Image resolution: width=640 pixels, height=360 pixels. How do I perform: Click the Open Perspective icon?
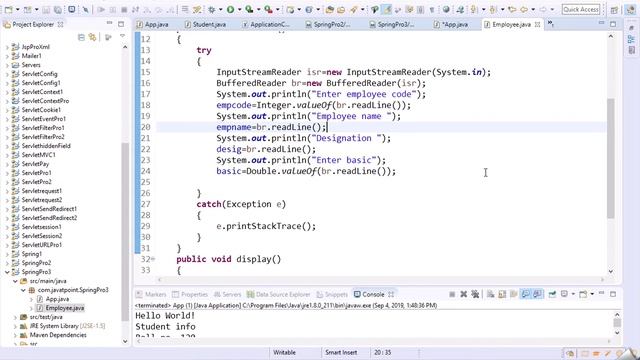(x=614, y=9)
